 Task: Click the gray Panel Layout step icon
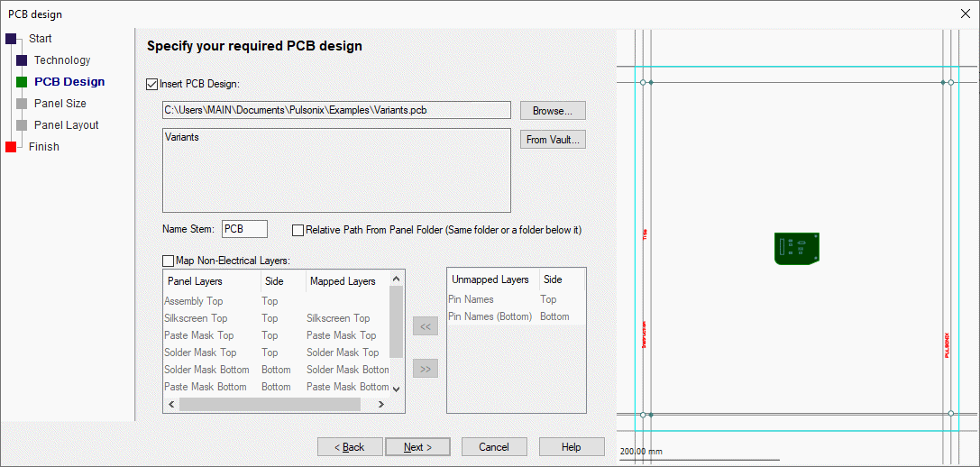tap(22, 125)
